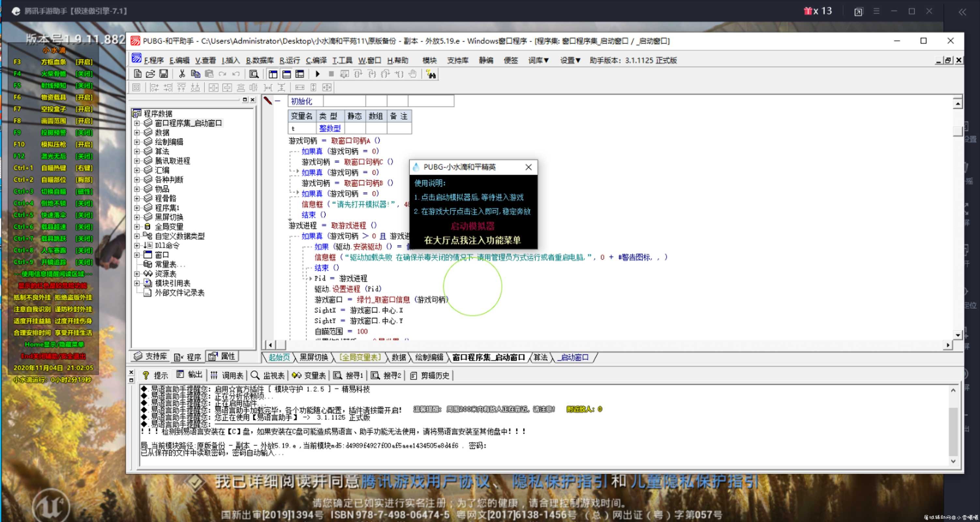This screenshot has width=980, height=522.
Task: Expand the 窗口程序集_启动窗口 tree node
Action: tap(137, 123)
